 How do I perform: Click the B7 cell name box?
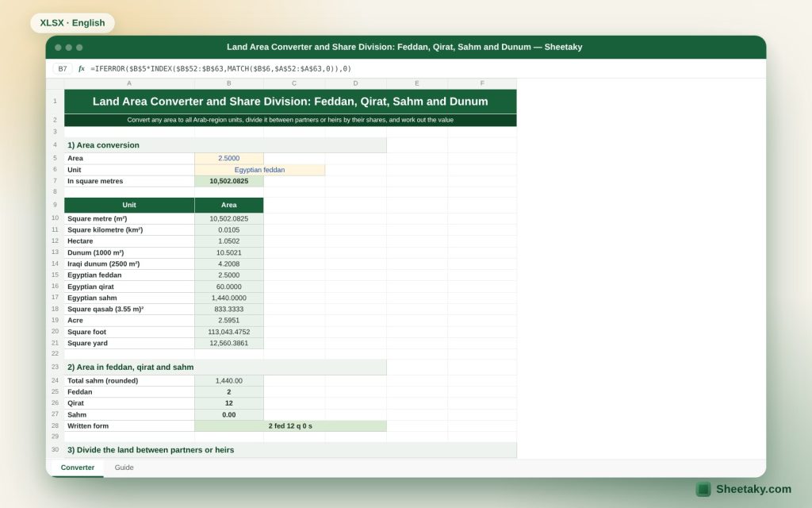click(x=63, y=68)
